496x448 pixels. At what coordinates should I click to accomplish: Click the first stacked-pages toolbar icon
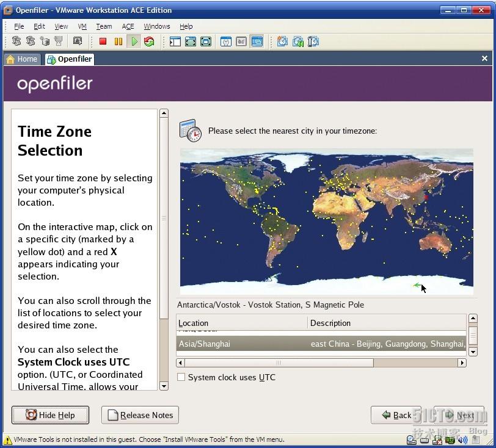click(x=16, y=41)
